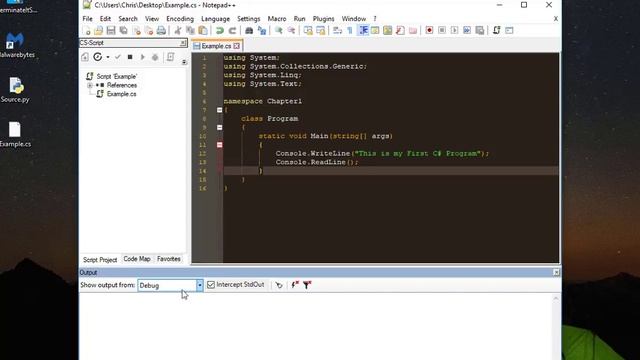Collapse the namespace fold marker on line 7
640x360 pixels.
click(220, 110)
